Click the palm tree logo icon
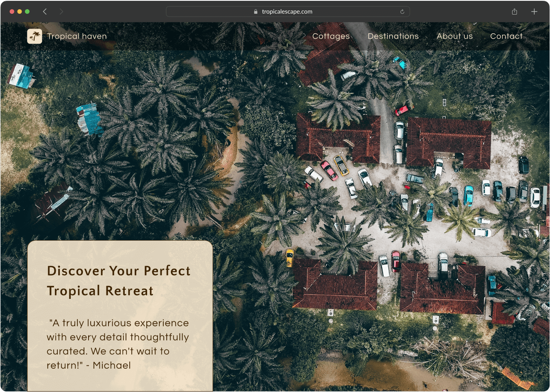The width and height of the screenshot is (550, 392). pos(35,36)
